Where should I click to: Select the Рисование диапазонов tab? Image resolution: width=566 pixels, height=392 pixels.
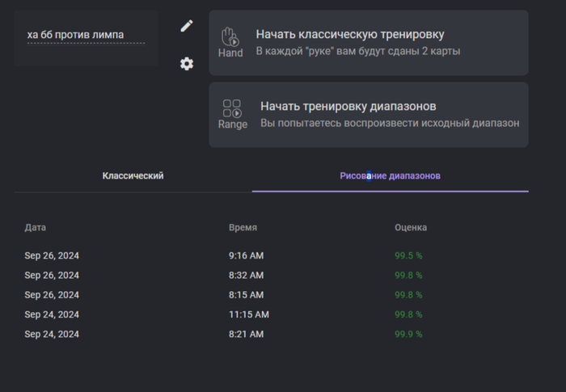(x=391, y=176)
